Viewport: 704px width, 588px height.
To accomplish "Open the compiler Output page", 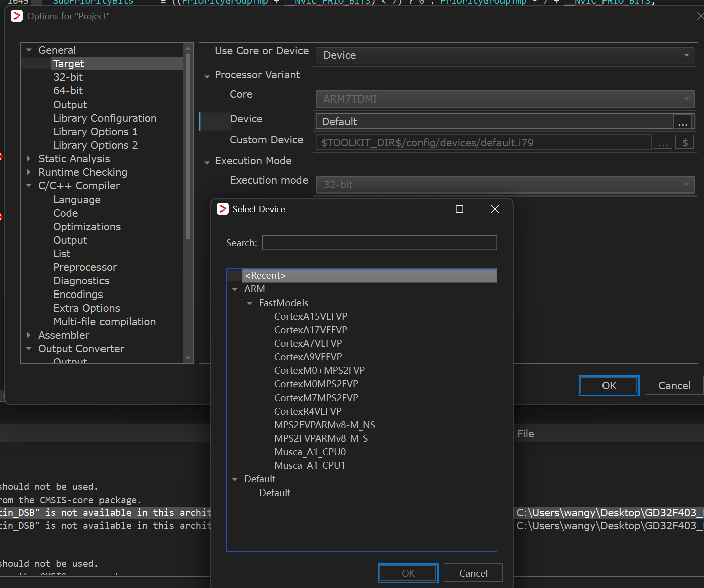I will coord(70,240).
